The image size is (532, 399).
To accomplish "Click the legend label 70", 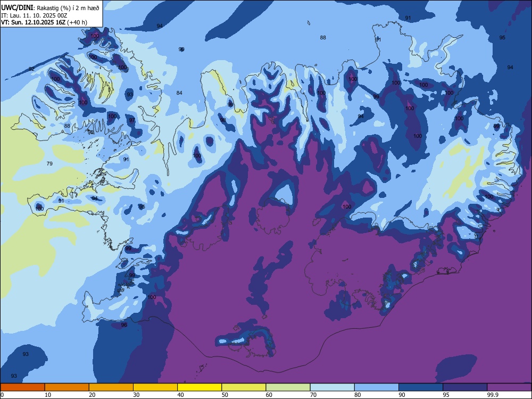I will [313, 395].
